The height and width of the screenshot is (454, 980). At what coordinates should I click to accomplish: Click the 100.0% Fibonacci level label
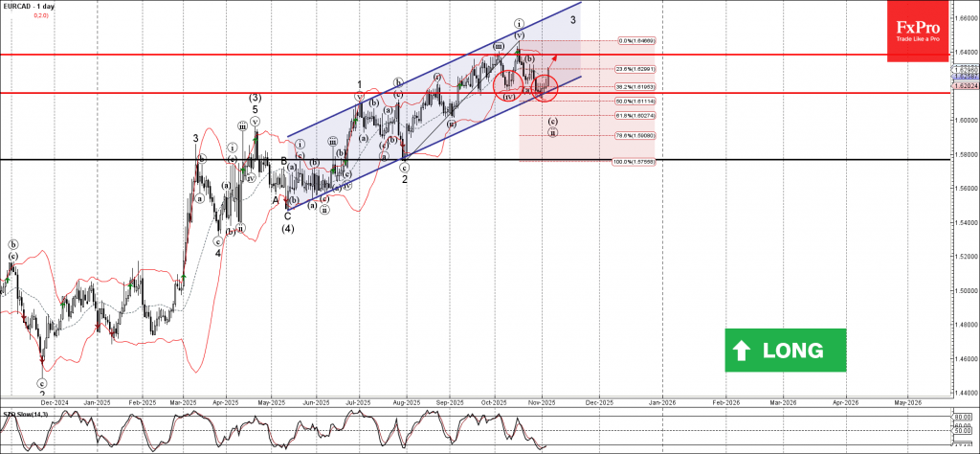[633, 162]
